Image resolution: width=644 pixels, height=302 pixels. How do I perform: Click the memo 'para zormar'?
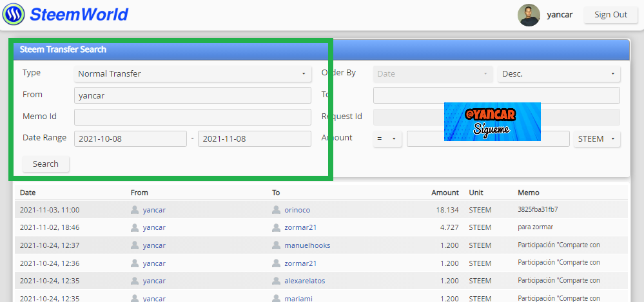pyautogui.click(x=536, y=227)
